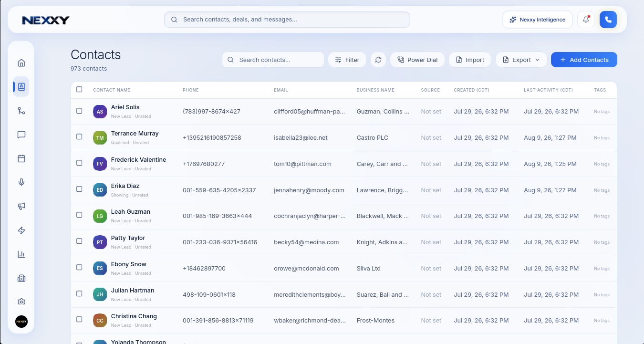
Task: Click Patty Taylor PT avatar
Action: pos(100,242)
